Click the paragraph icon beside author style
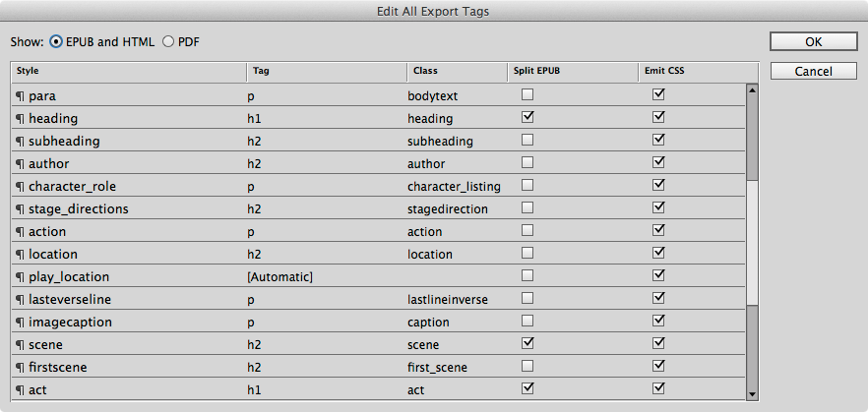Image resolution: width=868 pixels, height=412 pixels. point(20,164)
